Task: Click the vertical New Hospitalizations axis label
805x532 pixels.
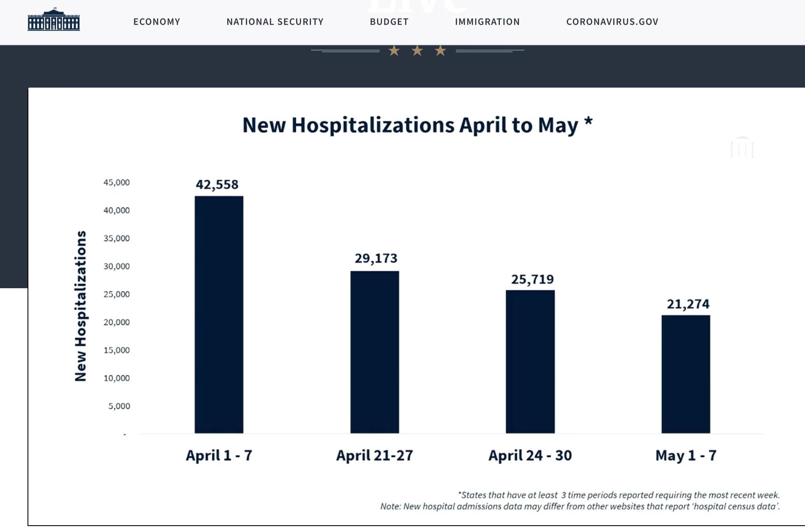Action: (80, 306)
